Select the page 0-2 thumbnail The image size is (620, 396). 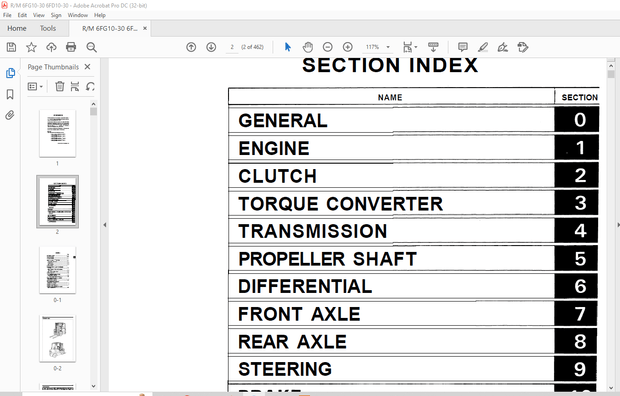point(57,339)
